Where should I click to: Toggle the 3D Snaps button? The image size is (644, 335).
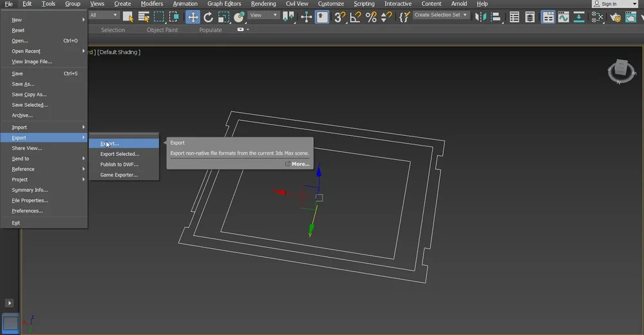click(x=339, y=17)
